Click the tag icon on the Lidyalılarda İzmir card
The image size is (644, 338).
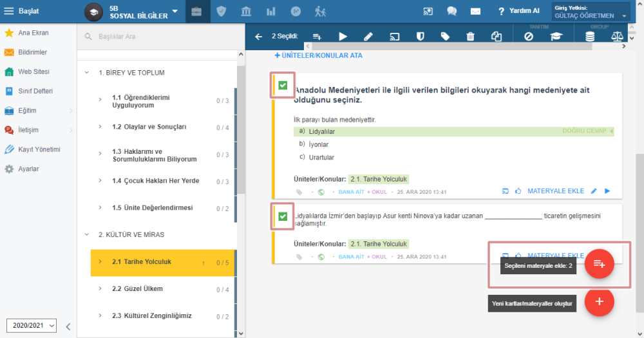click(x=299, y=257)
